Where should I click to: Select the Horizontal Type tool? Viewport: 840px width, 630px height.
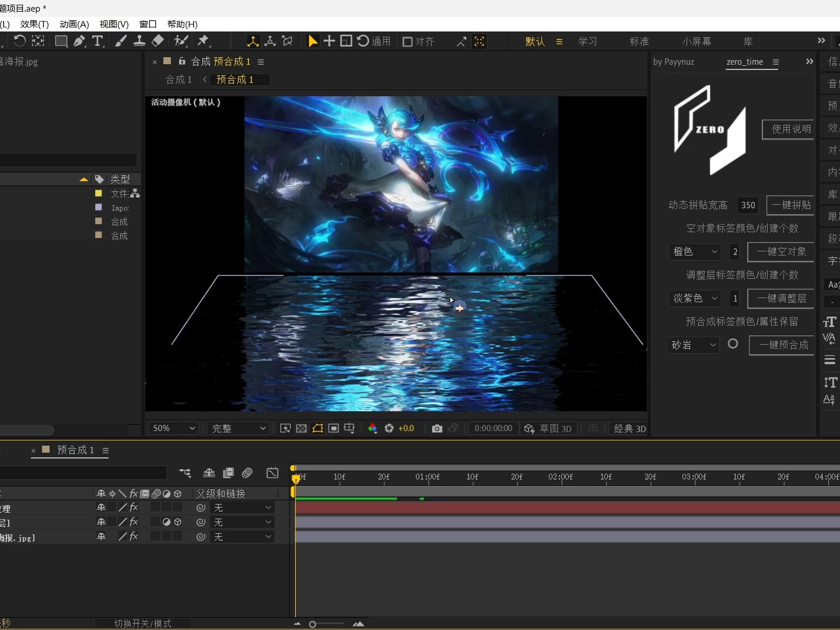[x=98, y=41]
